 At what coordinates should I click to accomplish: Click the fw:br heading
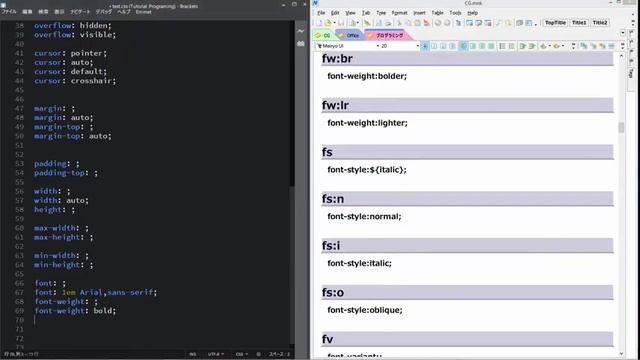[x=467, y=58]
